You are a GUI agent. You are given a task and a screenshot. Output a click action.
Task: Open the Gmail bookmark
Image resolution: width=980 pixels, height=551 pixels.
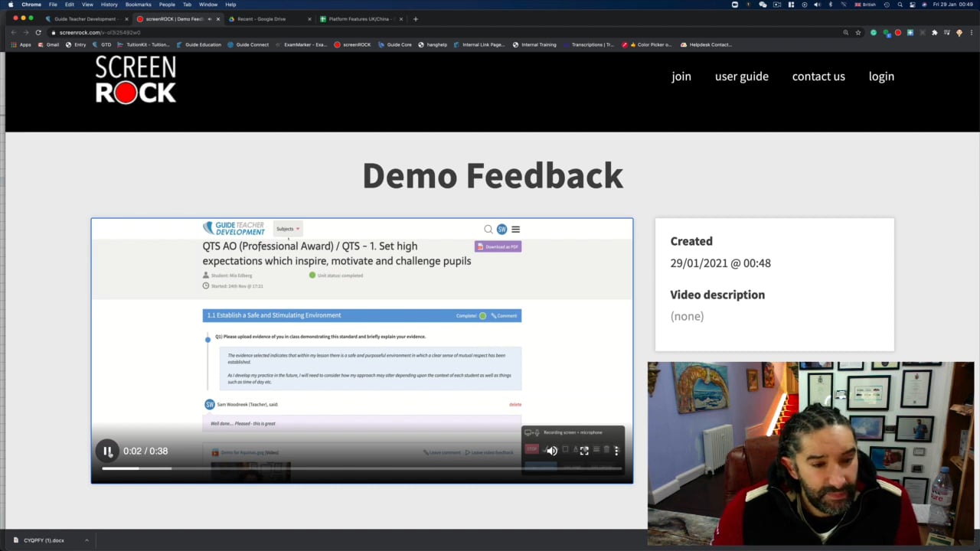tap(48, 44)
